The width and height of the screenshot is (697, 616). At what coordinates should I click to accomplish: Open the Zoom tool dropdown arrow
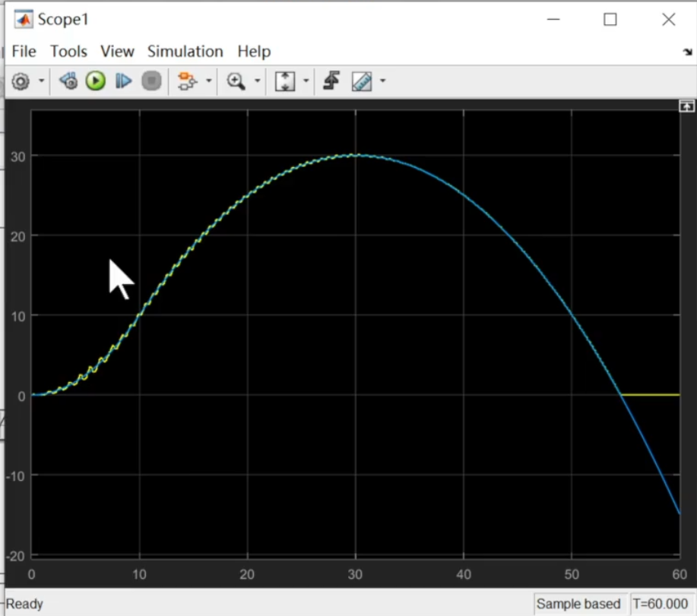click(x=257, y=81)
